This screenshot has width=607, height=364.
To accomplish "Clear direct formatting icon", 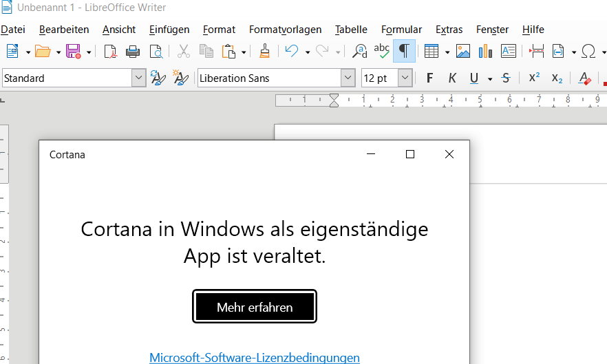I will 584,78.
